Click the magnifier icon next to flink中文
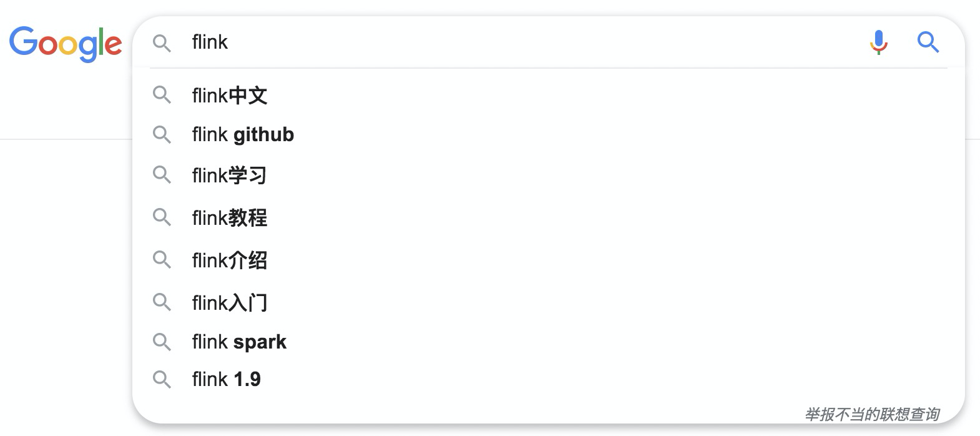 (x=162, y=95)
